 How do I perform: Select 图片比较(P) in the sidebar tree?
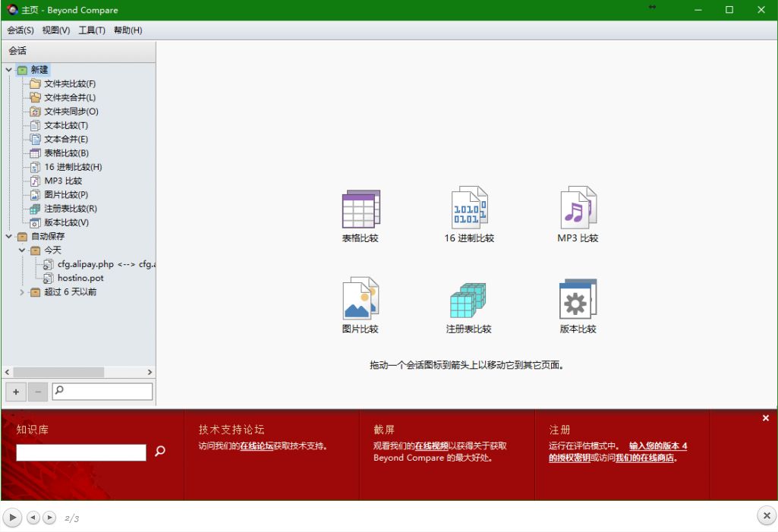(x=66, y=194)
